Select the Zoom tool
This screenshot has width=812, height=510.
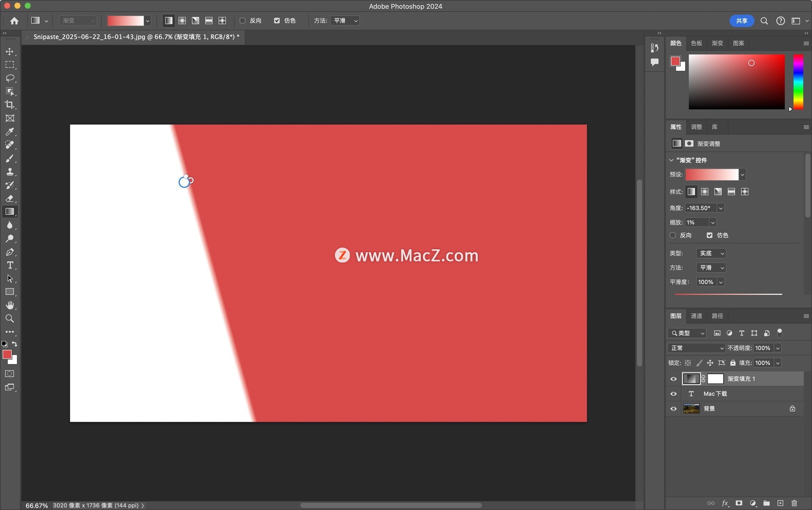[10, 319]
